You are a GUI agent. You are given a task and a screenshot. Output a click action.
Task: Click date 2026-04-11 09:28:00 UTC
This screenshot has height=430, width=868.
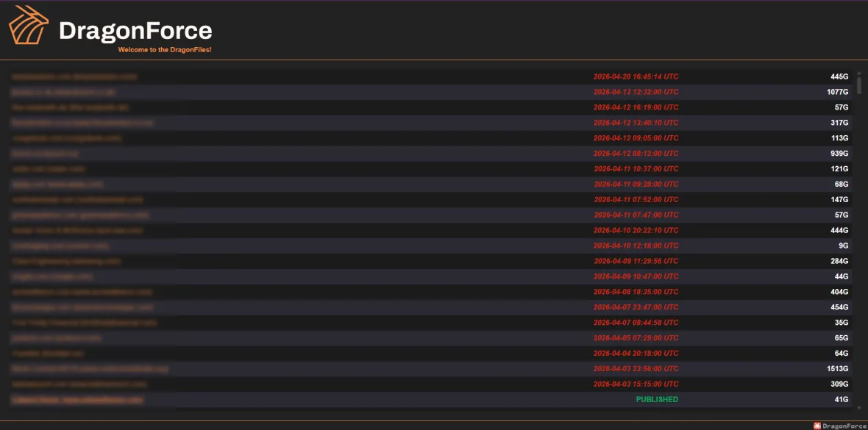coord(636,184)
